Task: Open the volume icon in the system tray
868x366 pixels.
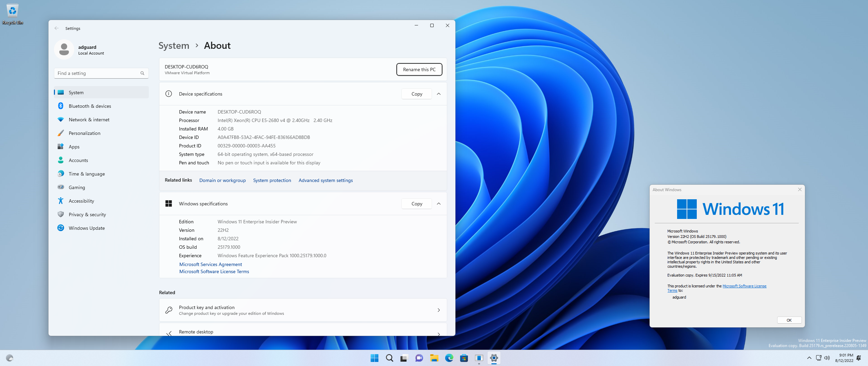Action: tap(827, 358)
